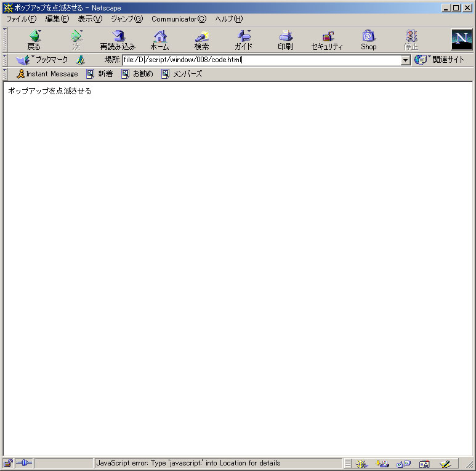Click the page location proxy icon

tap(81, 60)
